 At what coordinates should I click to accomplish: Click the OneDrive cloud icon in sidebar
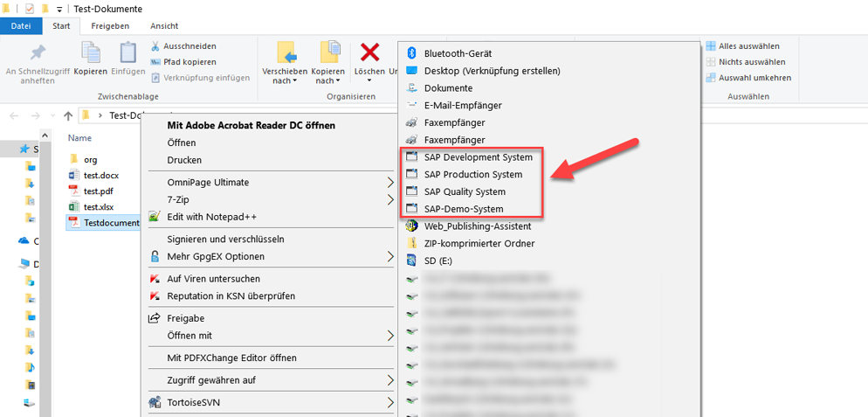(x=24, y=240)
